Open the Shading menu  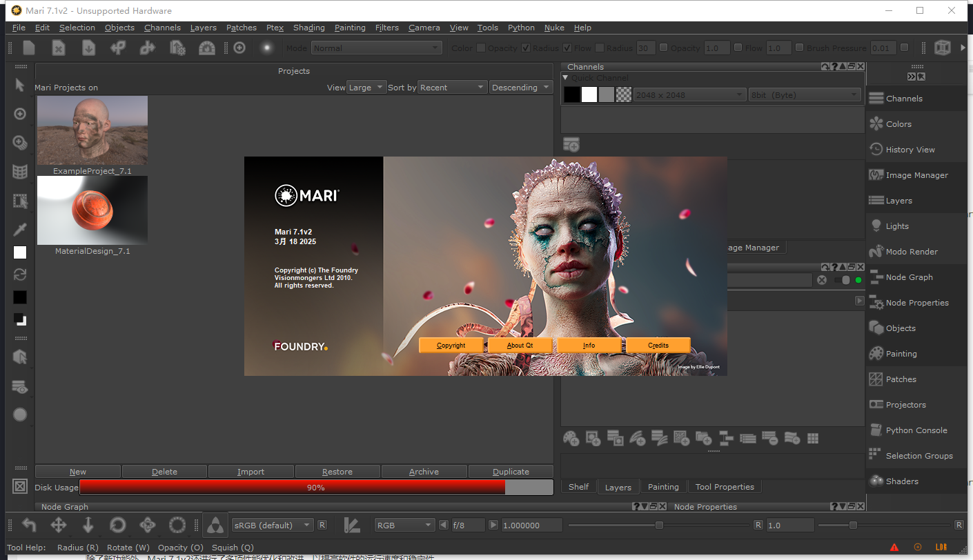pyautogui.click(x=309, y=28)
